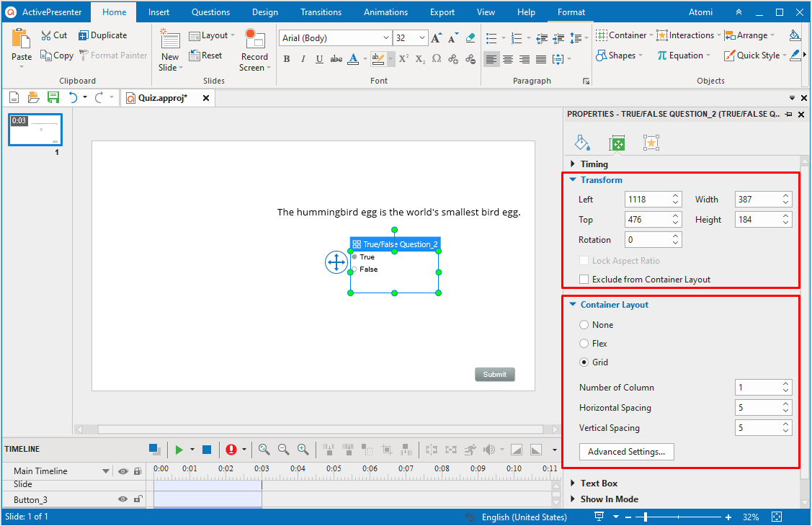Select the None container layout option
812x526 pixels.
click(x=584, y=325)
